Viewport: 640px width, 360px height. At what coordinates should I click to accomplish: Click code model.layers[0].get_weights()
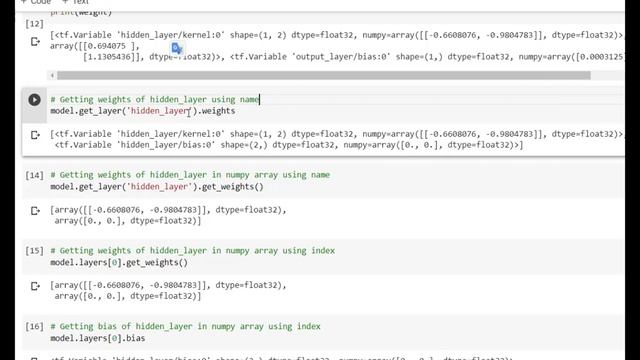coord(119,262)
